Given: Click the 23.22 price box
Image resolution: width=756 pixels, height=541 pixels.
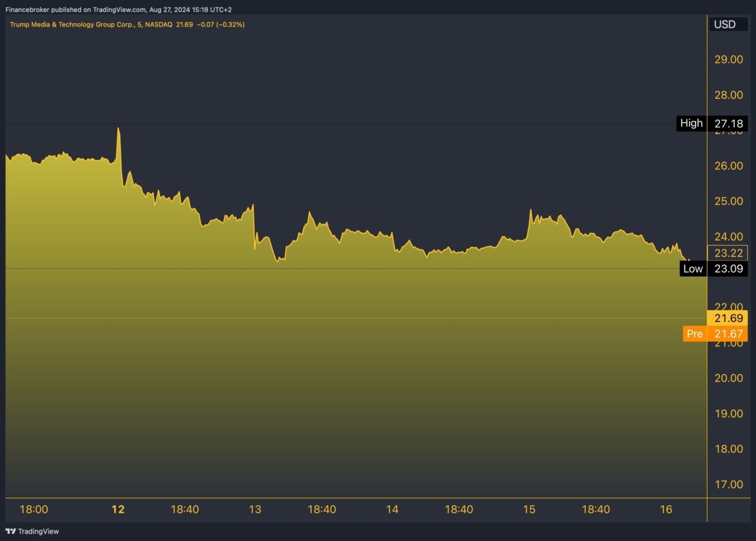Looking at the screenshot, I should point(728,253).
